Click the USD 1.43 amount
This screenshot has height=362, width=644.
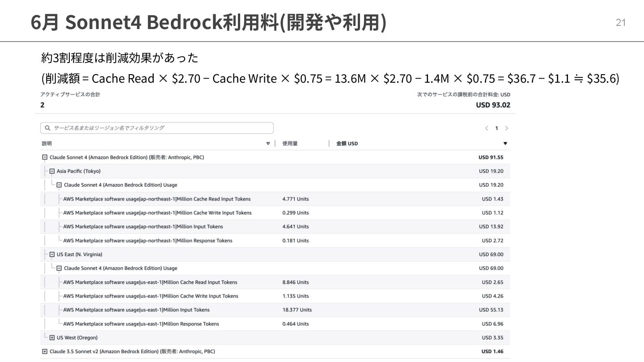coord(492,199)
